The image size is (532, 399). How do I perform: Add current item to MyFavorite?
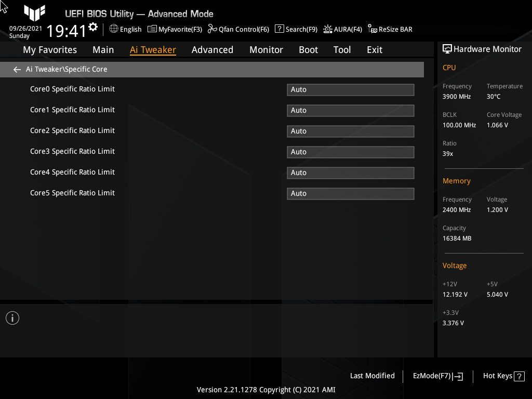(175, 29)
